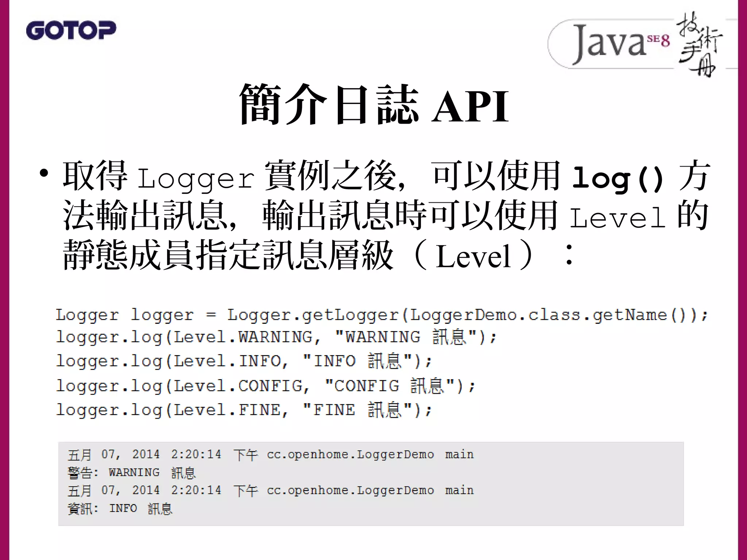This screenshot has width=747, height=560.
Task: Click the slide title 簡介日誌 API
Action: point(373,105)
